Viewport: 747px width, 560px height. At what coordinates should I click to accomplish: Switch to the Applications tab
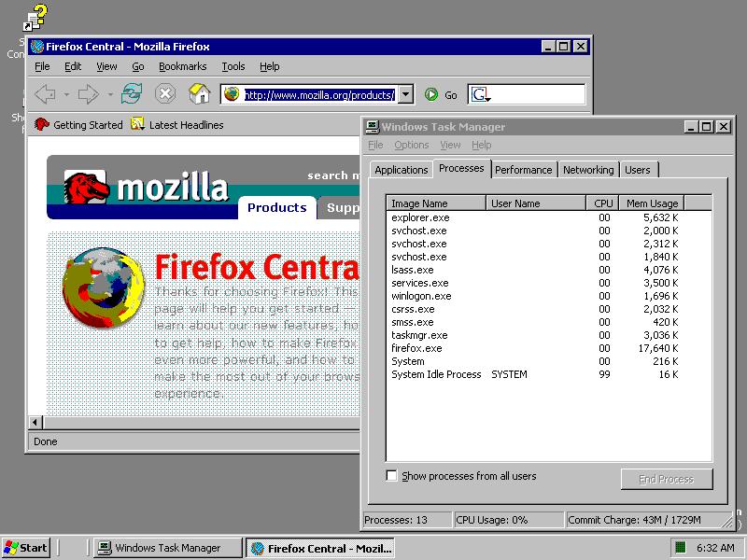point(402,170)
